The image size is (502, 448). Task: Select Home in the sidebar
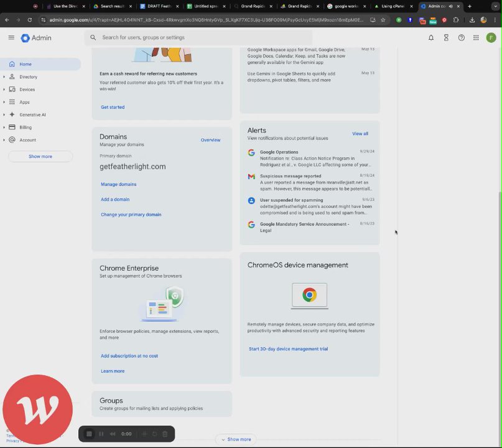pos(40,64)
